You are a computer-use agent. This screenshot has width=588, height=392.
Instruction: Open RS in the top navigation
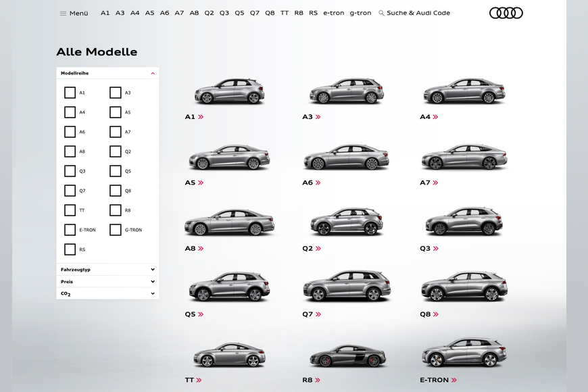(x=313, y=13)
